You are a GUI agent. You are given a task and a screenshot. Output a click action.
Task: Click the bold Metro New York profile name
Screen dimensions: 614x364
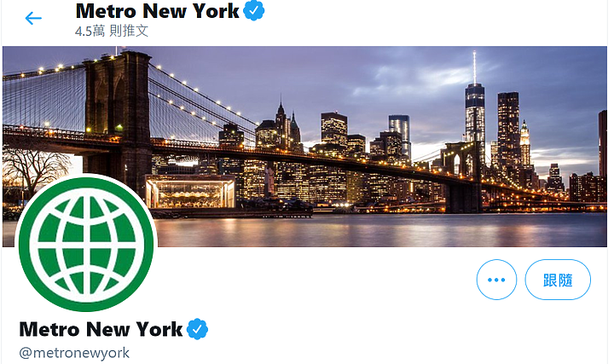101,329
